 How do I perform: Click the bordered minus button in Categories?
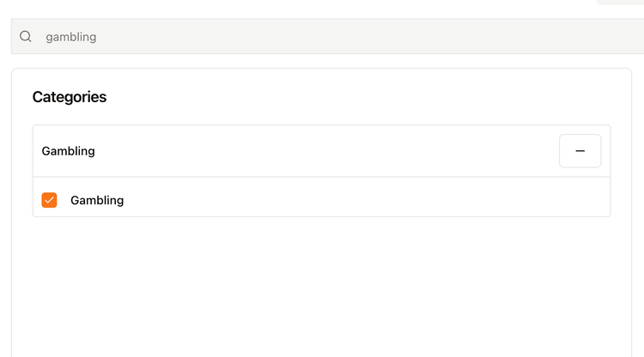580,151
